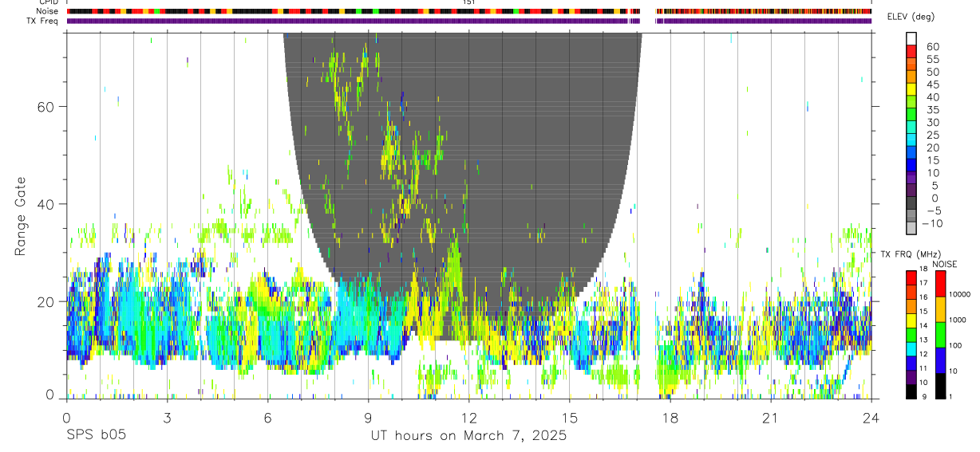Image resolution: width=980 pixels, height=452 pixels.
Task: Click the Range Gate tick label '40' on the y-axis
Action: (x=48, y=204)
